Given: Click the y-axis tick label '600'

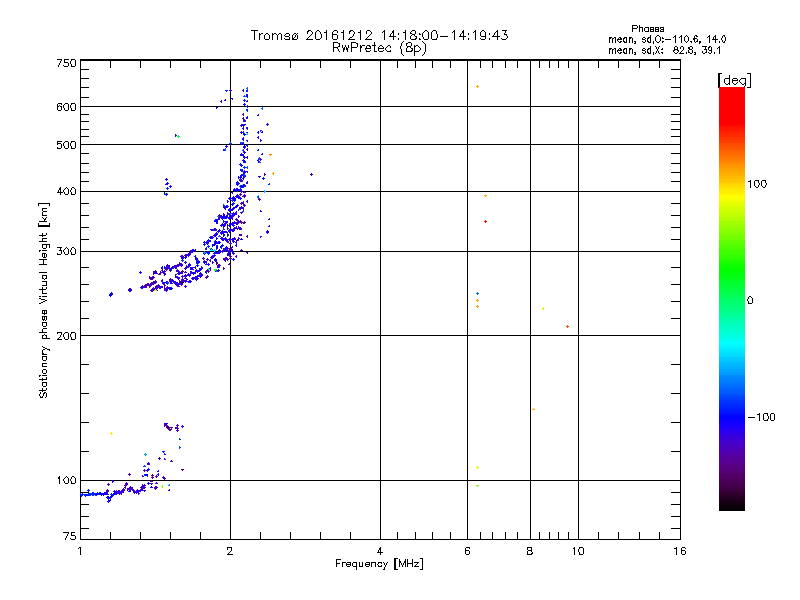Looking at the screenshot, I should (x=66, y=107).
